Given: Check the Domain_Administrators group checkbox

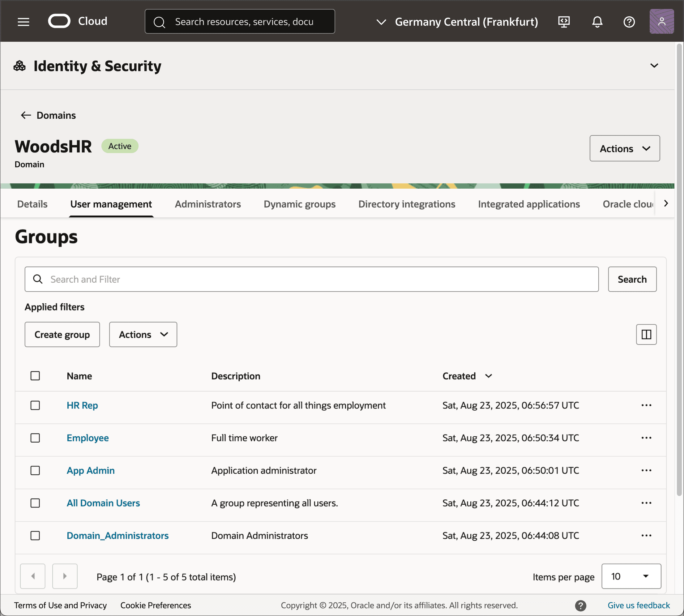Looking at the screenshot, I should [35, 536].
